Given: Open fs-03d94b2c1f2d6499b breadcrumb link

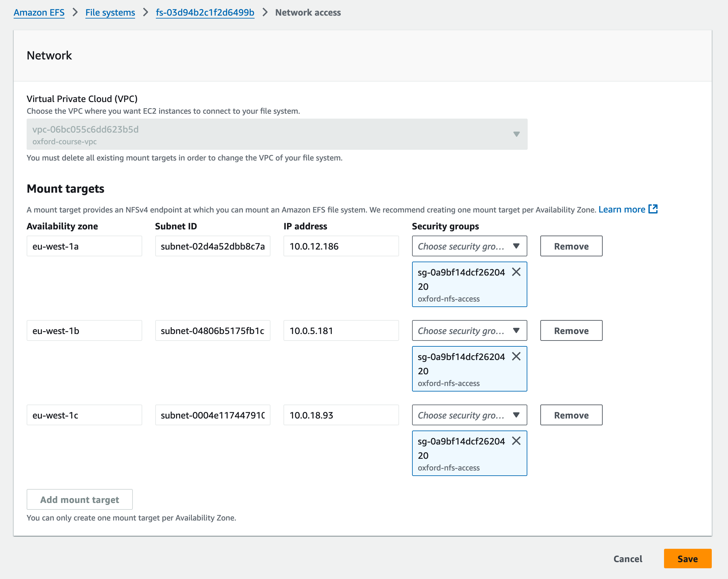Looking at the screenshot, I should 205,12.
